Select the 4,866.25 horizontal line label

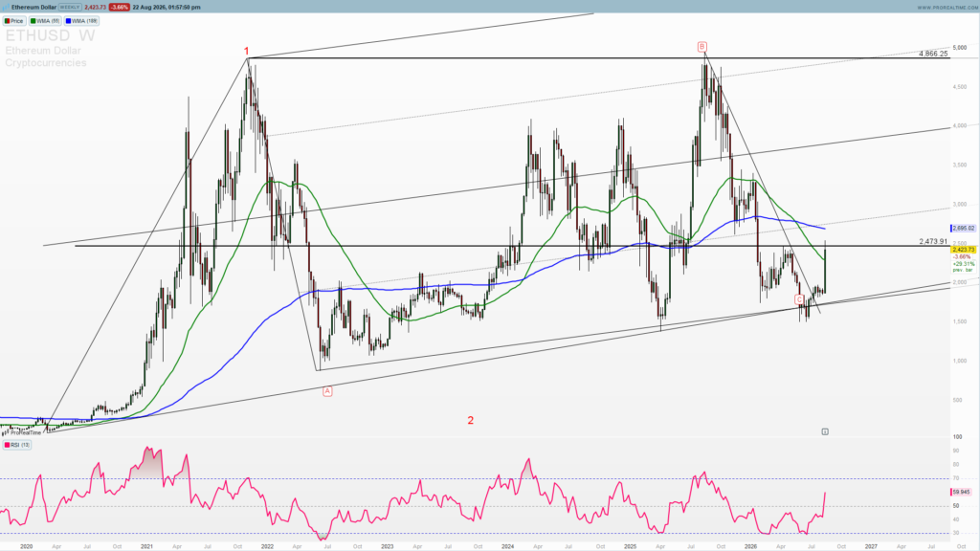933,54
